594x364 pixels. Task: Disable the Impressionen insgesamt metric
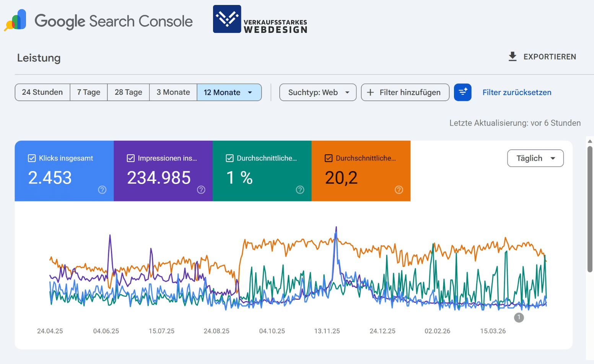click(130, 158)
